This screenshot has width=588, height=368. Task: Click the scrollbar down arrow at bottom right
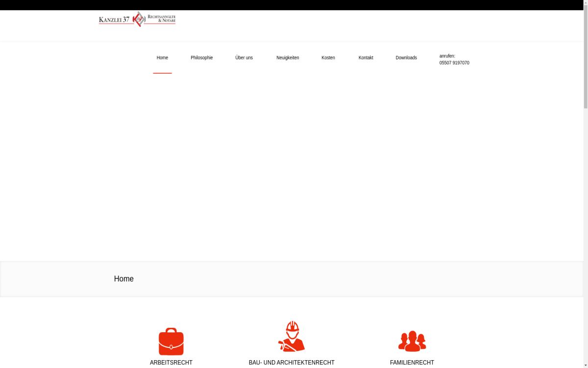tap(585, 365)
